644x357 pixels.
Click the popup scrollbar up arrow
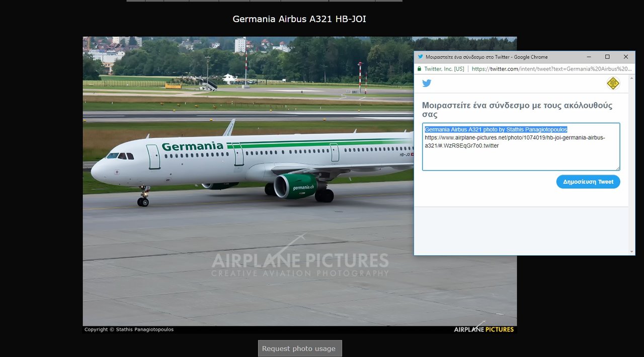632,78
